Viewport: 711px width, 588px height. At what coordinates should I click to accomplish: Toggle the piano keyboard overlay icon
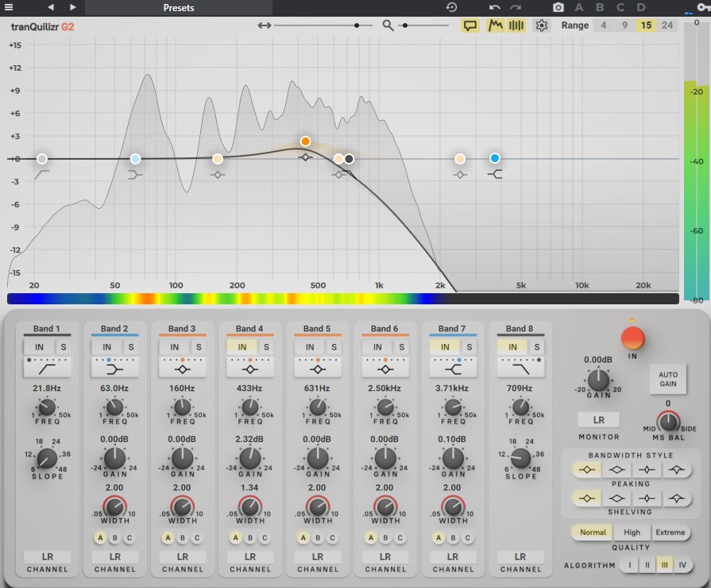(516, 25)
